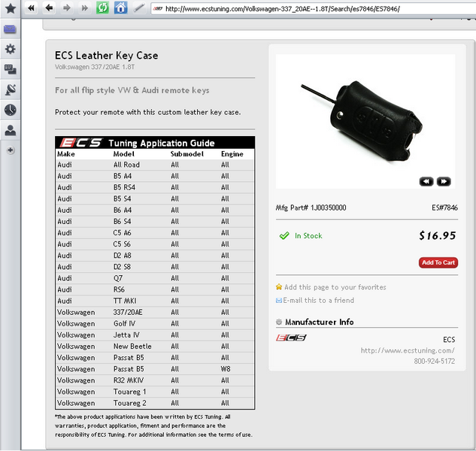Click the Add To Cart button
Image resolution: width=476 pixels, height=451 pixels.
(x=438, y=262)
